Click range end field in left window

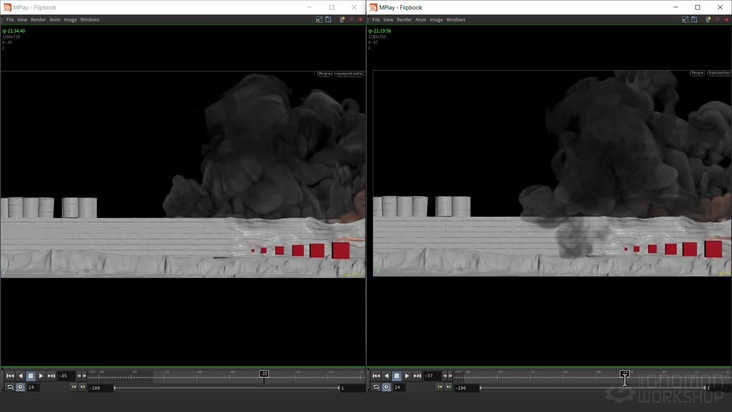352,388
